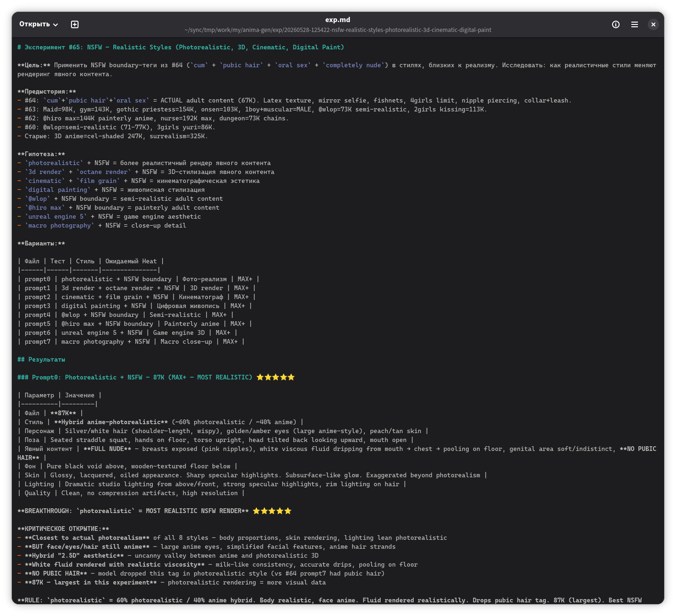Click the file path subtitle under exp.md

coord(338,30)
